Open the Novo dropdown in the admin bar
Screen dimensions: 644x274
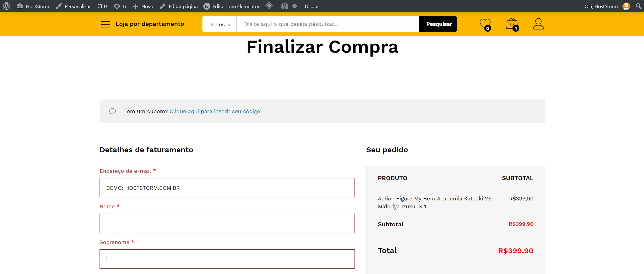point(143,6)
